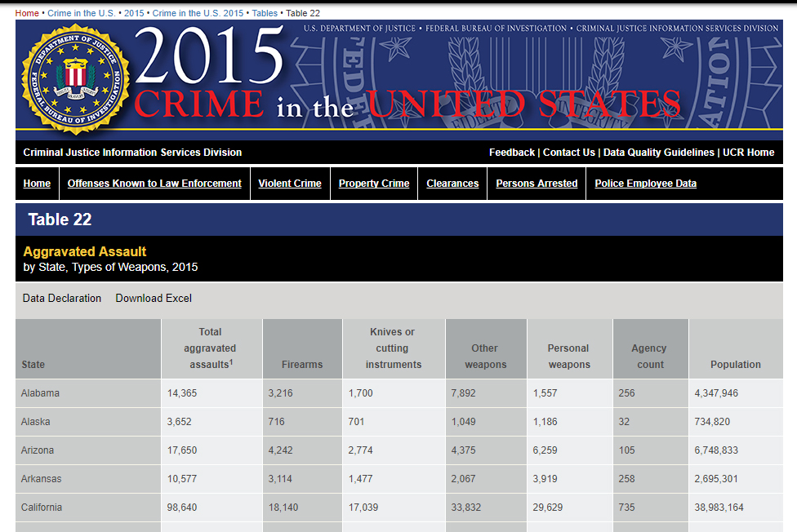Click Arizona's firearms value 4,242
Image resolution: width=797 pixels, height=532 pixels.
[x=281, y=450]
